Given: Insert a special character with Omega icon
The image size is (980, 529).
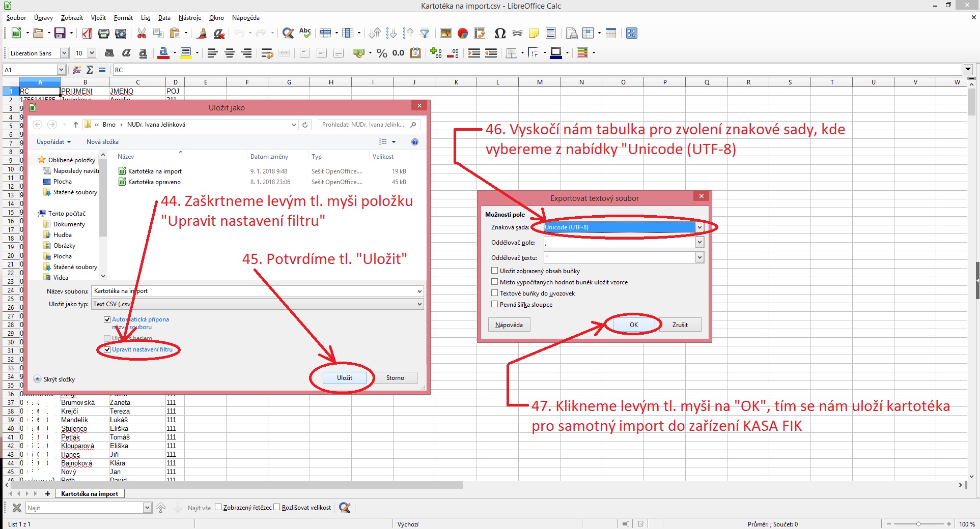Looking at the screenshot, I should [x=500, y=34].
